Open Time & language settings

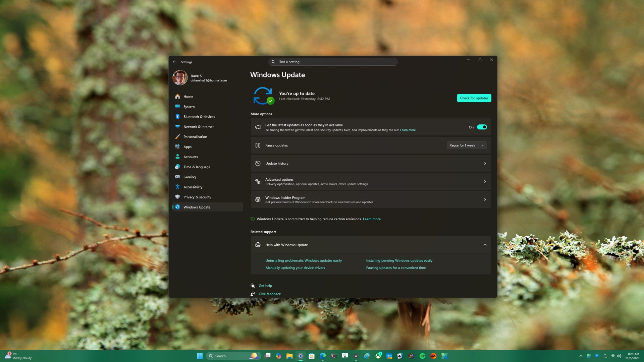[208, 167]
